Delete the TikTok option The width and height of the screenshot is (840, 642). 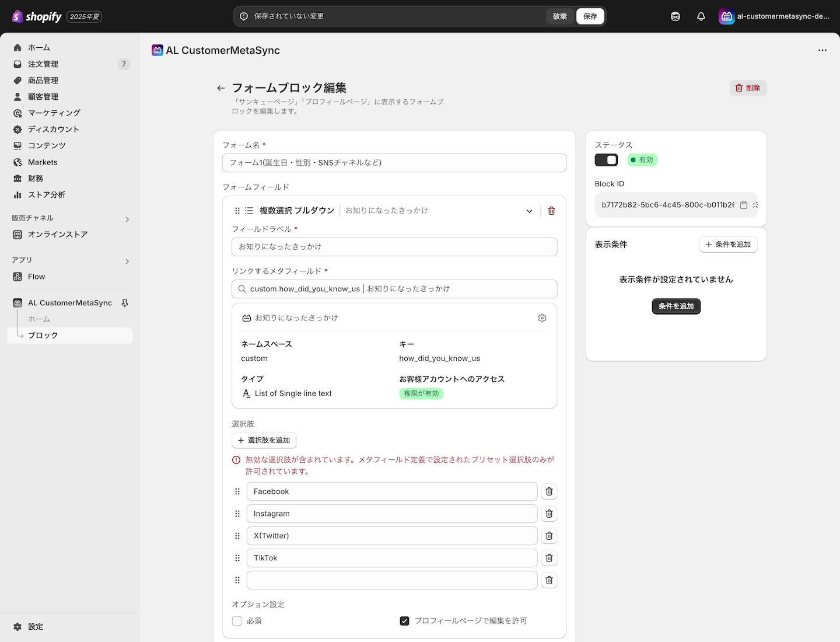coord(549,558)
